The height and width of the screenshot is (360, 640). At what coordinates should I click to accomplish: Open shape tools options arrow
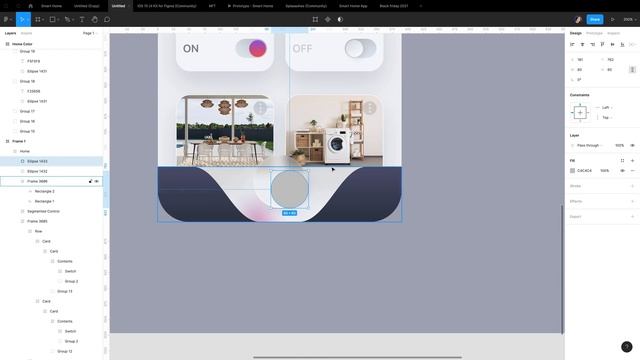[58, 20]
